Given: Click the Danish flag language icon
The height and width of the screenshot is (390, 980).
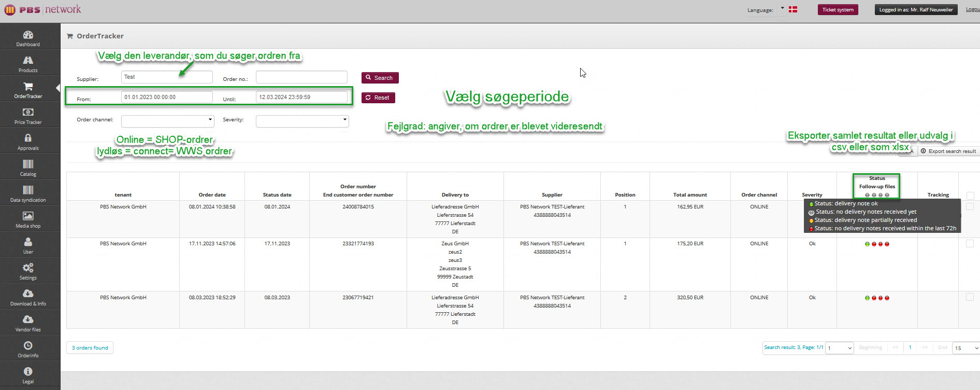Looking at the screenshot, I should 792,9.
